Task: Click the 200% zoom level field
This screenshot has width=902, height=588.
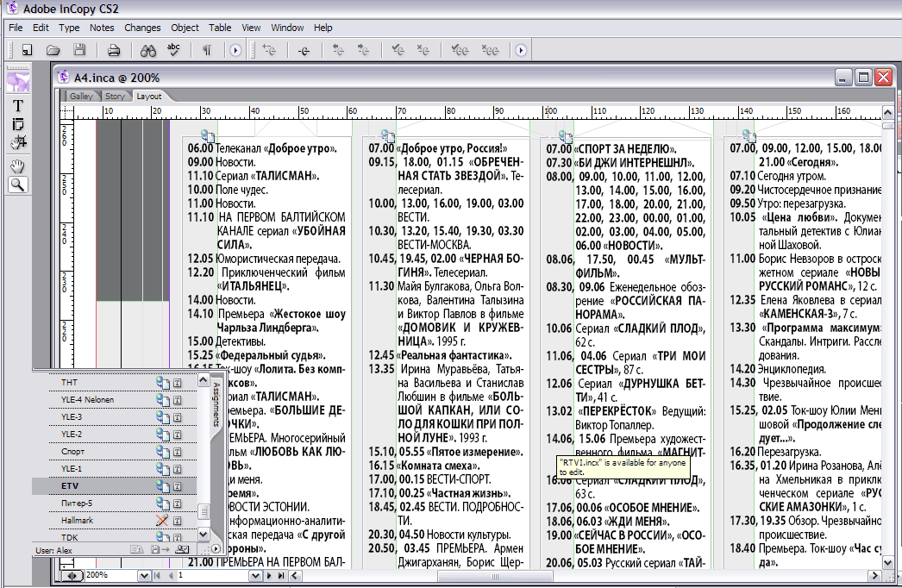Action: tap(111, 575)
